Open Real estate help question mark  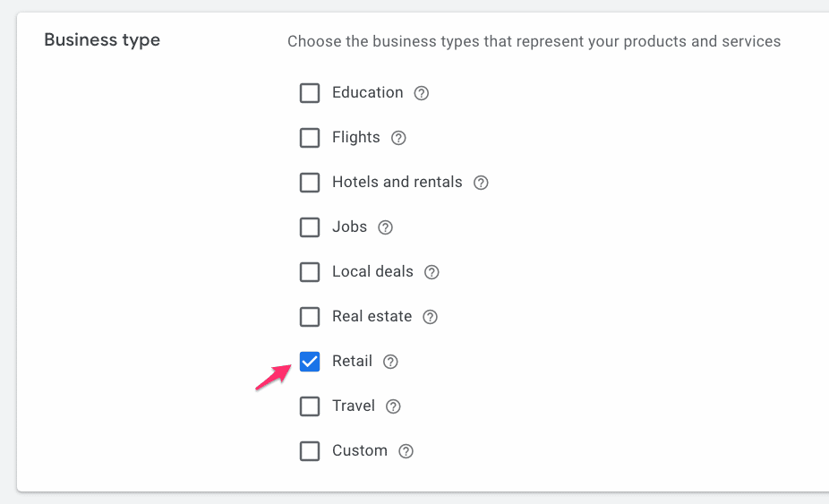point(430,317)
